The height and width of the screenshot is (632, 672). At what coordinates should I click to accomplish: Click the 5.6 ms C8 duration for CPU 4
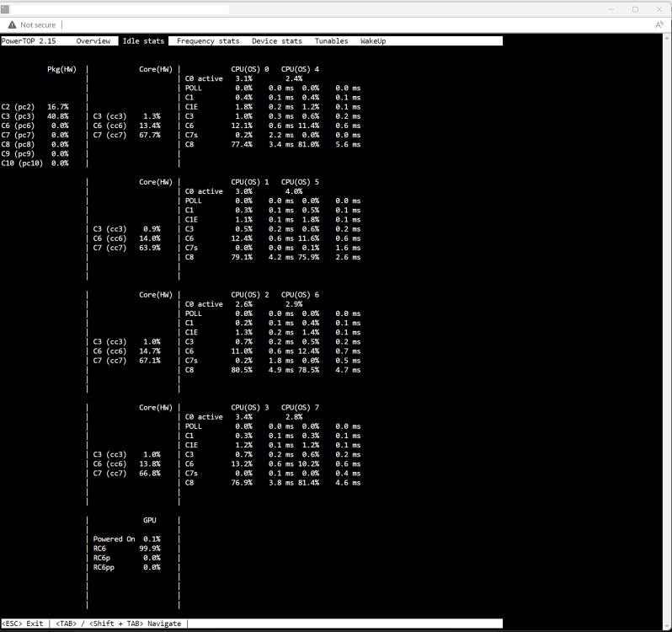(348, 144)
